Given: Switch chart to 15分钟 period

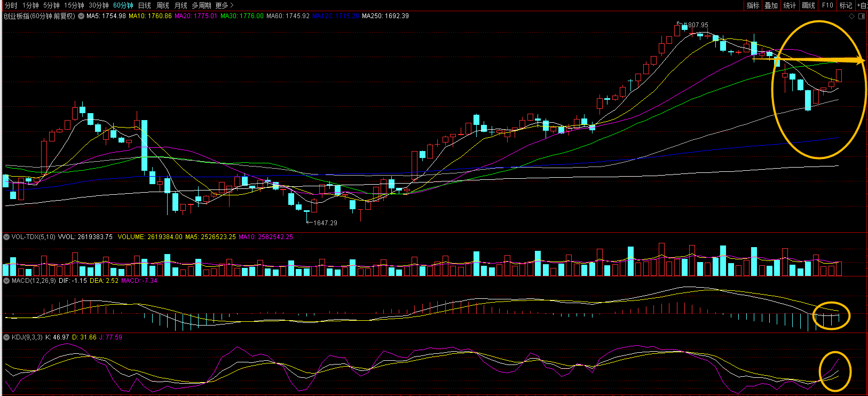Looking at the screenshot, I should [74, 5].
